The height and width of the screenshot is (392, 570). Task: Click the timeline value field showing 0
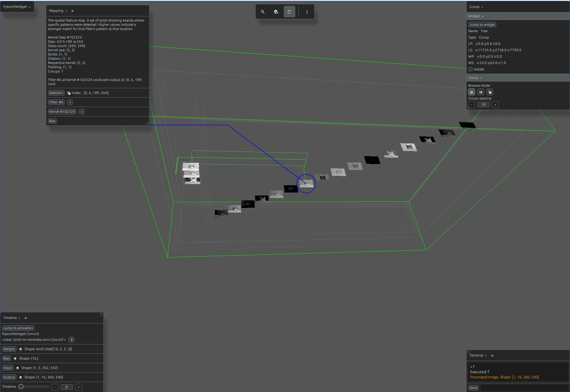point(67,387)
